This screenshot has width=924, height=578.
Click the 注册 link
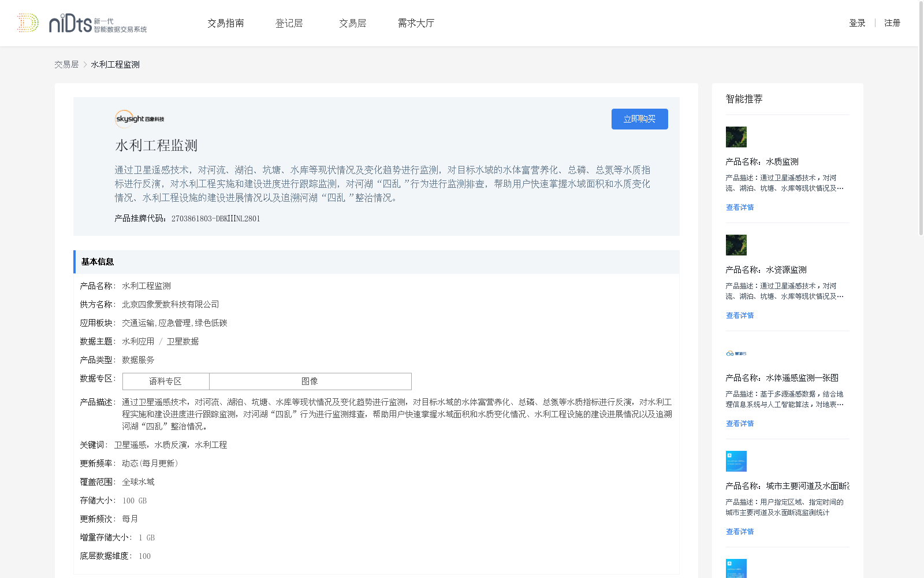892,23
